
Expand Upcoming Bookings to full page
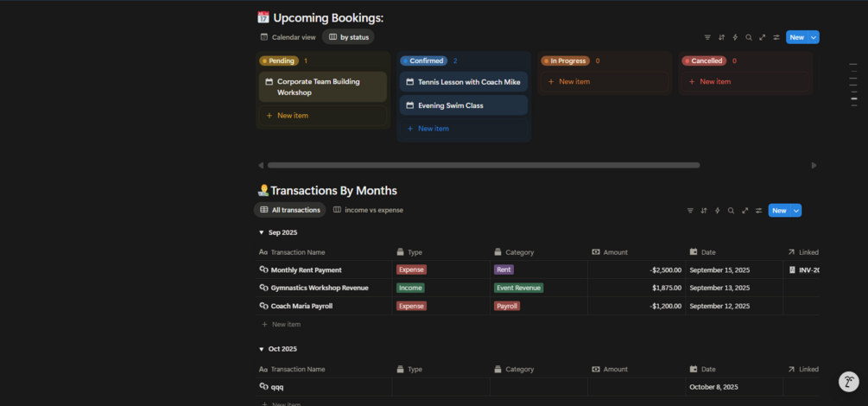[762, 37]
